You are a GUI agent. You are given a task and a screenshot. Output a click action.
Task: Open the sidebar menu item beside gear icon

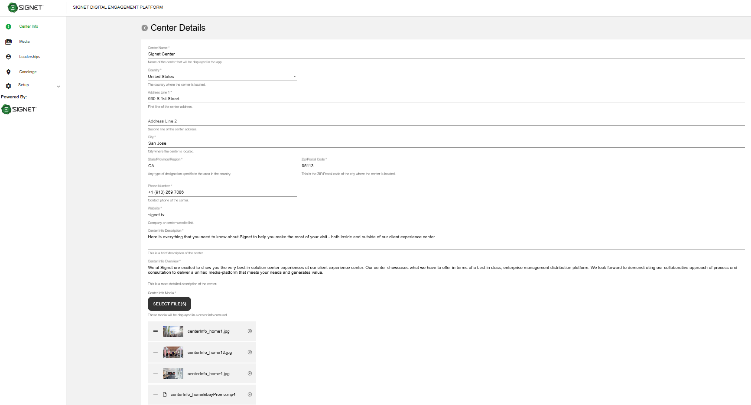tap(24, 85)
